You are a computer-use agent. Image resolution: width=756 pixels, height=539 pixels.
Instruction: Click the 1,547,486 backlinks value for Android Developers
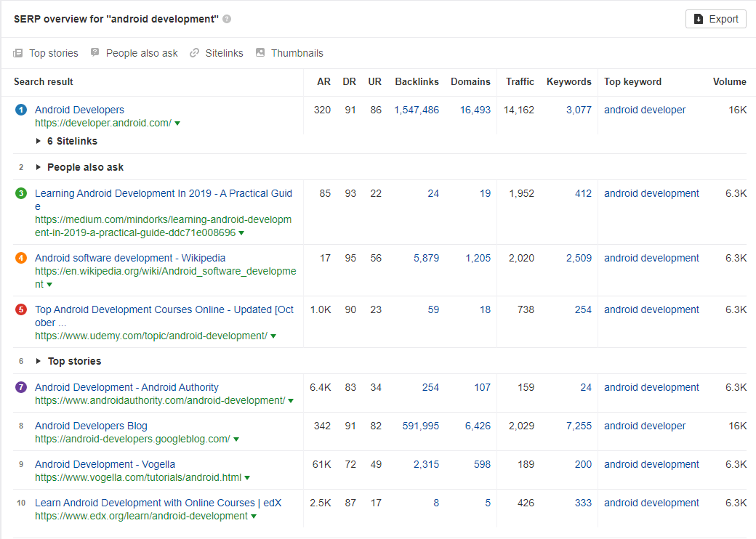coord(415,110)
